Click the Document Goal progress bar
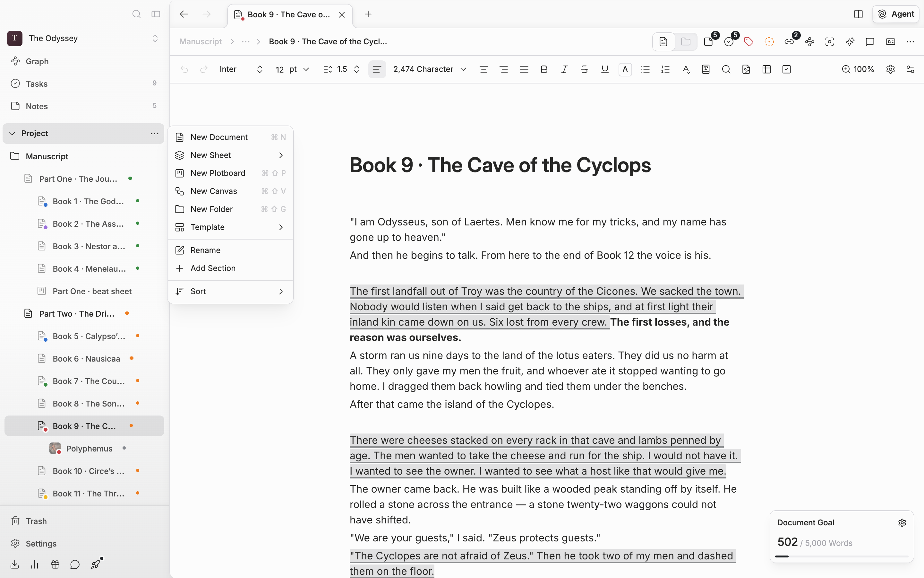The width and height of the screenshot is (924, 578). (842, 556)
